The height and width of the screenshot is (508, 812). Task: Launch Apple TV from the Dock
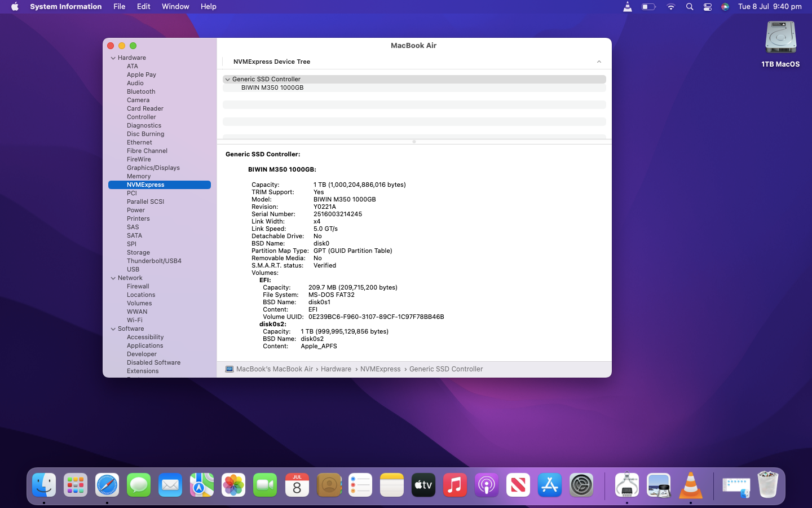[x=423, y=485]
